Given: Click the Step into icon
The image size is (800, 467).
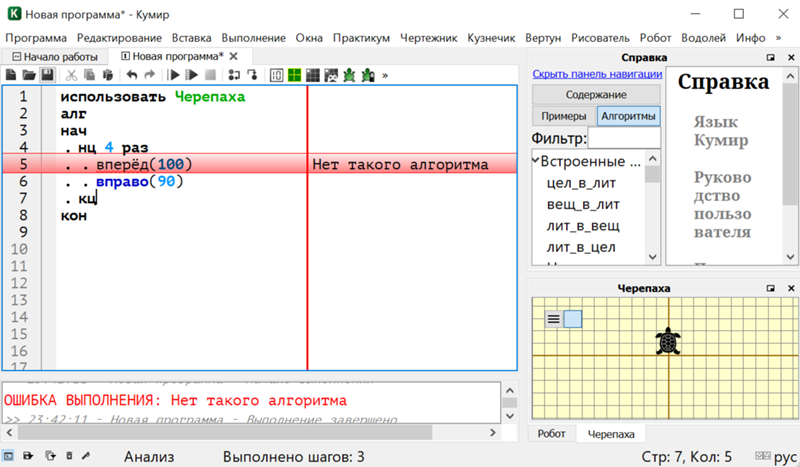Looking at the screenshot, I should tap(253, 75).
